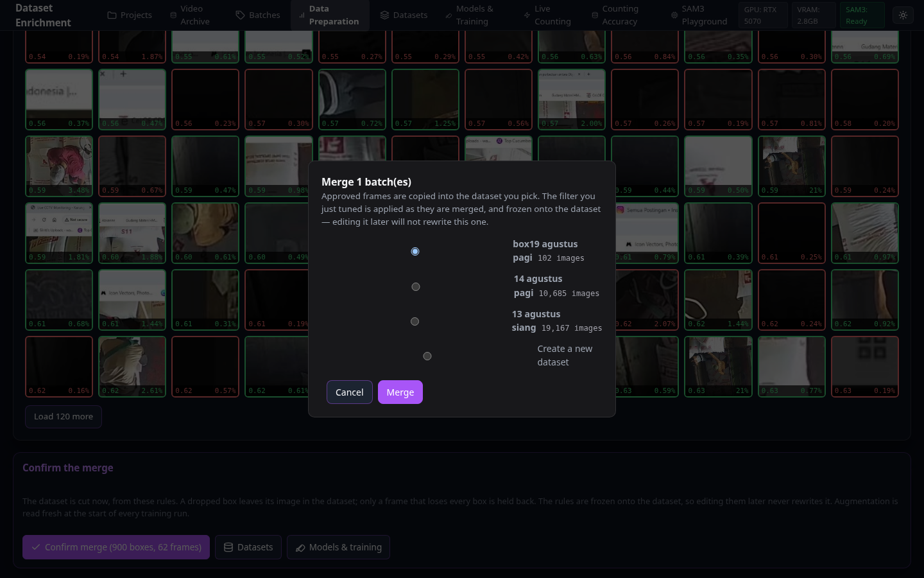The width and height of the screenshot is (924, 578).
Task: Switch to the Batches tab
Action: click(x=258, y=15)
